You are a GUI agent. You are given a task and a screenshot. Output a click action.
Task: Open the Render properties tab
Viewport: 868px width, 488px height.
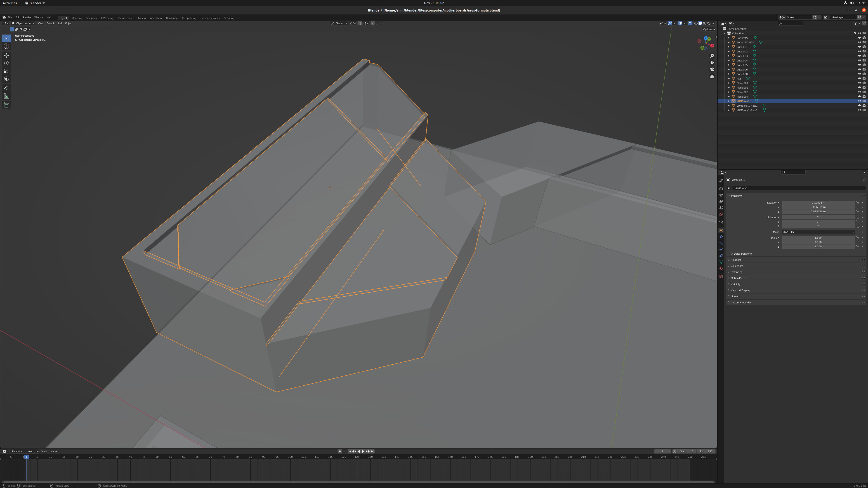tap(721, 189)
